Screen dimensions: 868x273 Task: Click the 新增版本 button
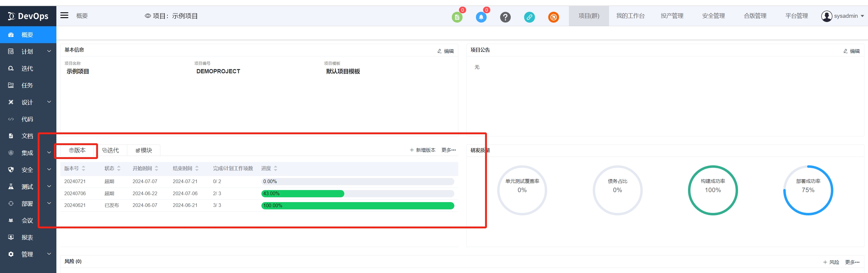423,150
